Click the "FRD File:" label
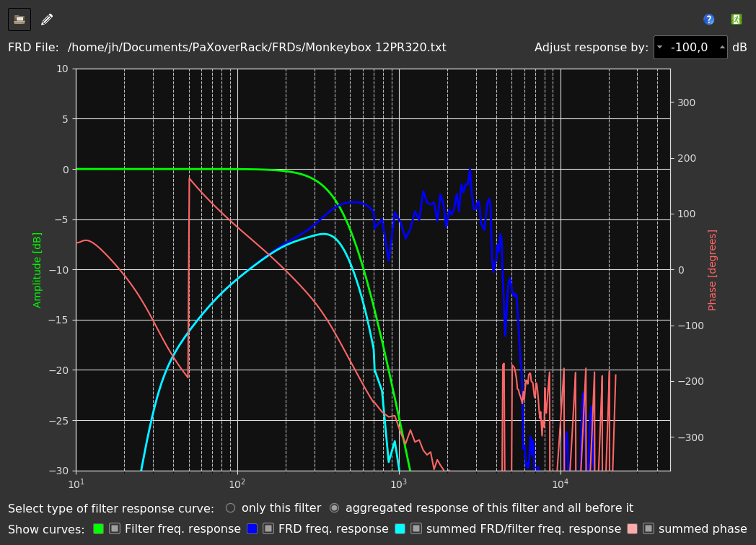The width and height of the screenshot is (756, 545). pyautogui.click(x=33, y=47)
